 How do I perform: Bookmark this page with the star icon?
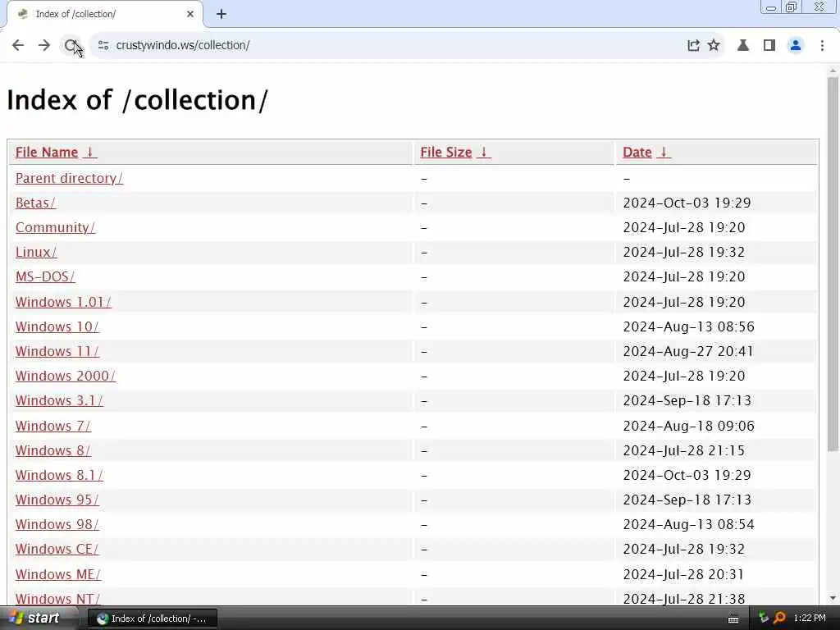coord(714,46)
